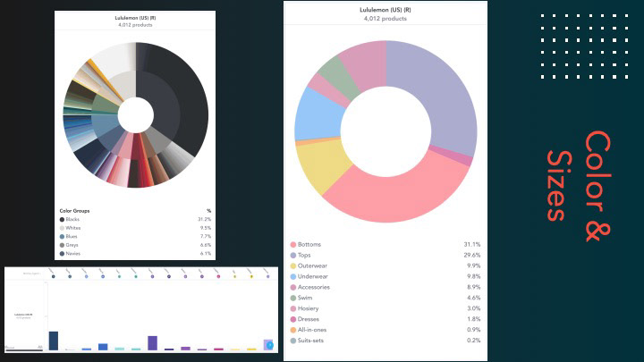The width and height of the screenshot is (644, 362).
Task: Click the 'Tops' legend label
Action: 304,255
